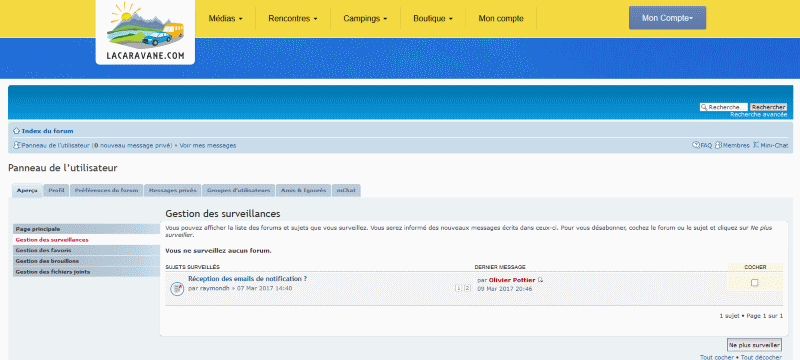800x360 pixels.
Task: Click Tout décocher link
Action: point(761,357)
